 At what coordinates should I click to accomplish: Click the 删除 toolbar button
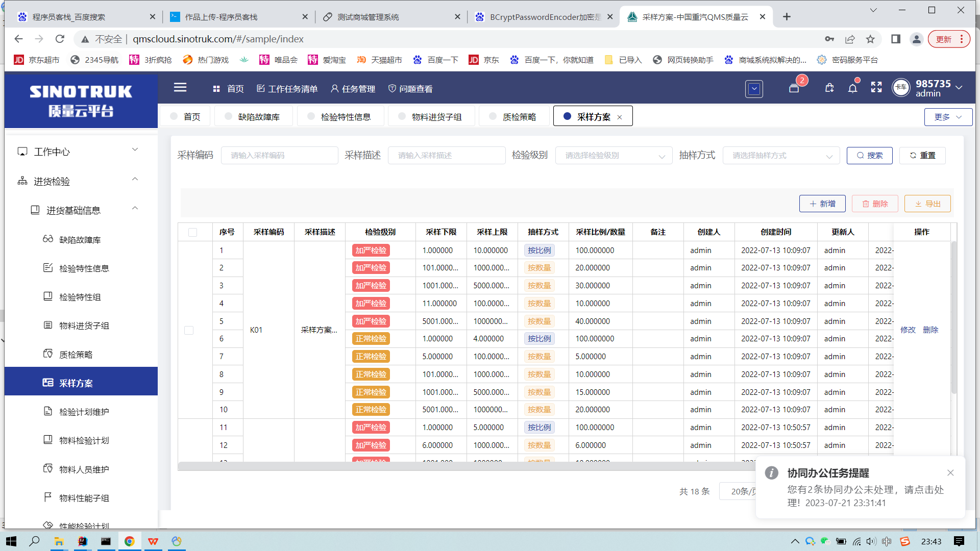(x=875, y=204)
